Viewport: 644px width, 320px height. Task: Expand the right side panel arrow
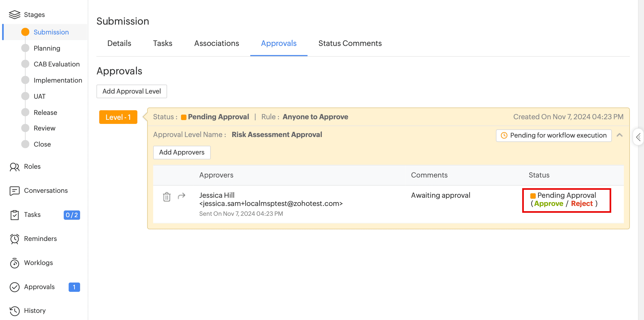pos(638,137)
